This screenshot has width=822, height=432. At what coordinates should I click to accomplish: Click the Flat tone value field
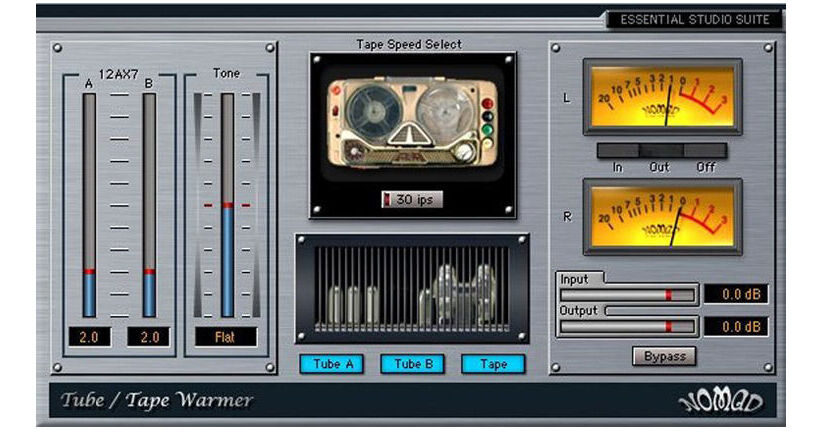(x=227, y=337)
